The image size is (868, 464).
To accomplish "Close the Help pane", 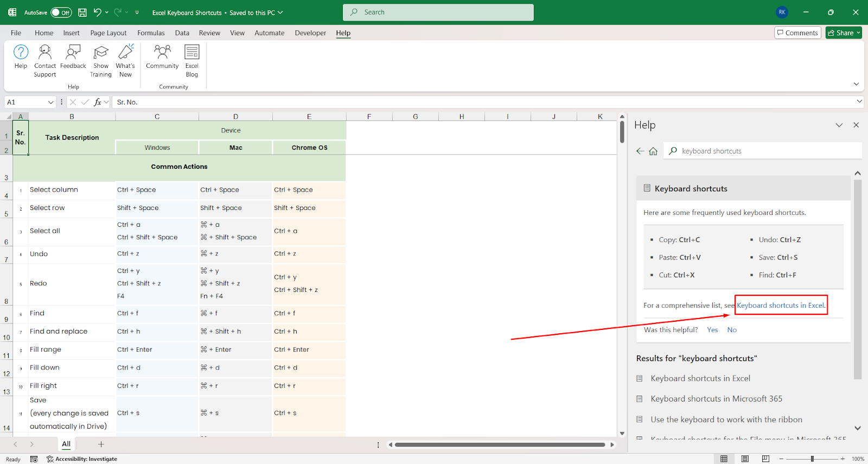I will pos(856,125).
